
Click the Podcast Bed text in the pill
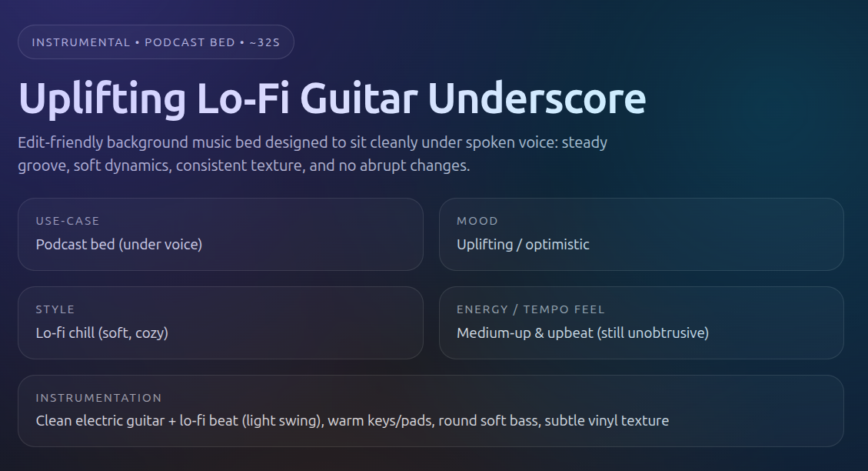(x=190, y=42)
